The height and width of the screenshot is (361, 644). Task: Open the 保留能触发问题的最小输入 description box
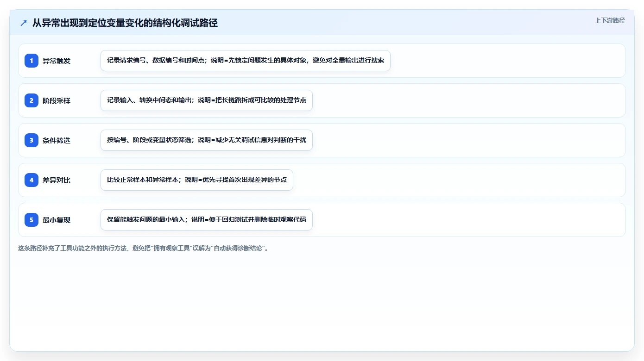(x=207, y=220)
